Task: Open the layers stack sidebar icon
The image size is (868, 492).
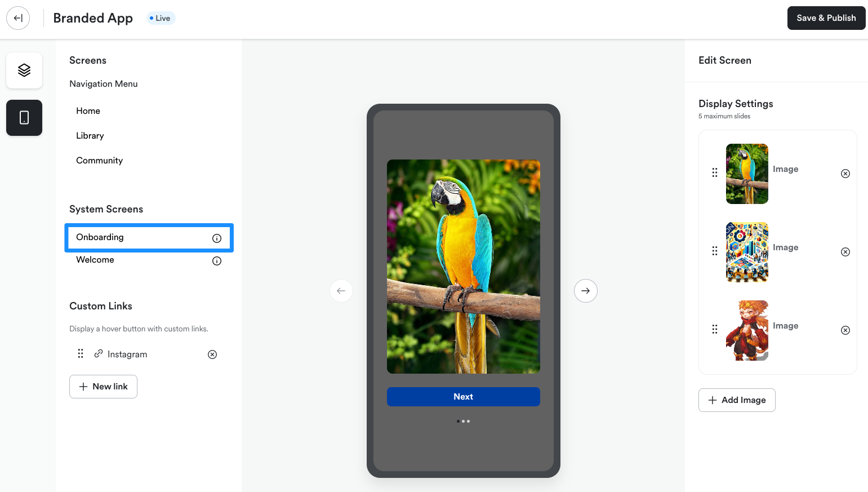Action: tap(24, 70)
